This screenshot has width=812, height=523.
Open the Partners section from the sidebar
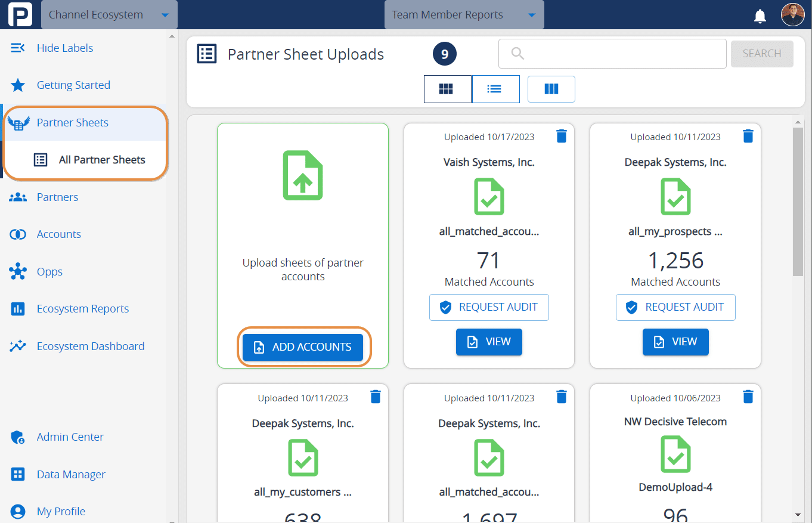(x=58, y=197)
